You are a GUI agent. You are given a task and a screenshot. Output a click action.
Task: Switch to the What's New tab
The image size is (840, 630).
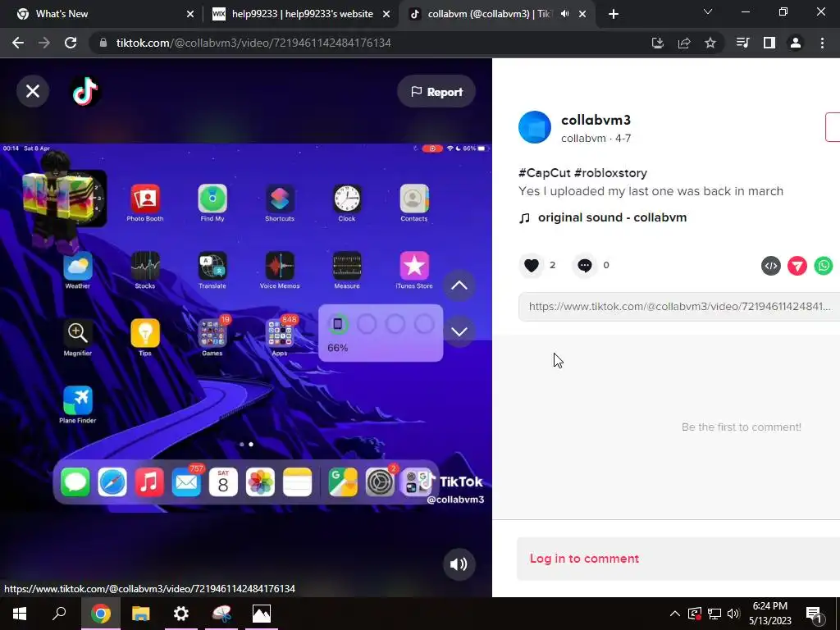coord(102,14)
